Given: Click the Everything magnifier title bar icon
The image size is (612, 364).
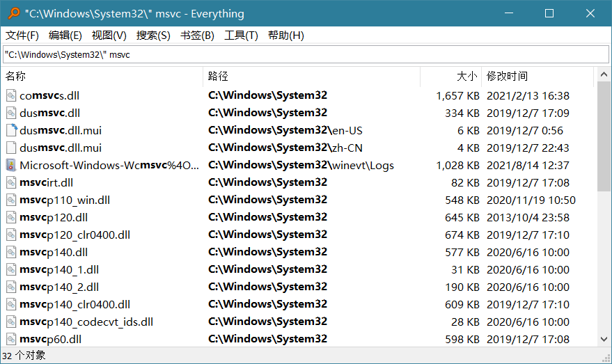Looking at the screenshot, I should click(14, 13).
